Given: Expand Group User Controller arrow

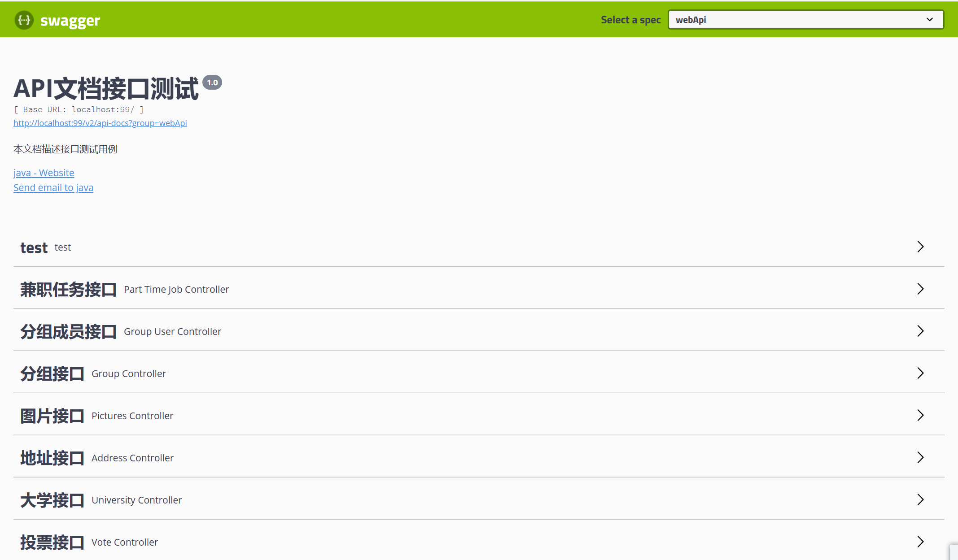Looking at the screenshot, I should pos(920,331).
